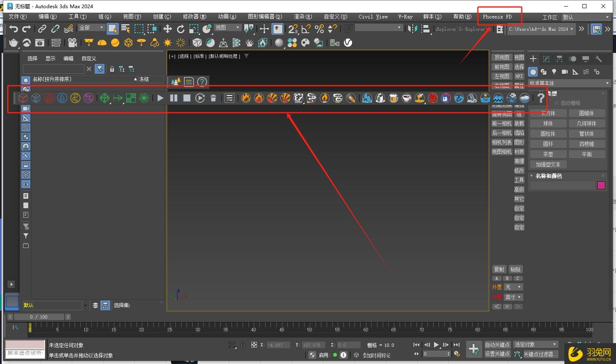This screenshot has height=364, width=616.
Task: Click the Mirror tool icon
Action: coord(413,29)
